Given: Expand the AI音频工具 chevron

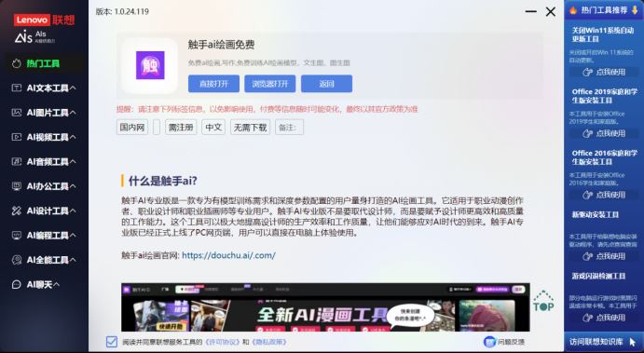Looking at the screenshot, I should [73, 162].
